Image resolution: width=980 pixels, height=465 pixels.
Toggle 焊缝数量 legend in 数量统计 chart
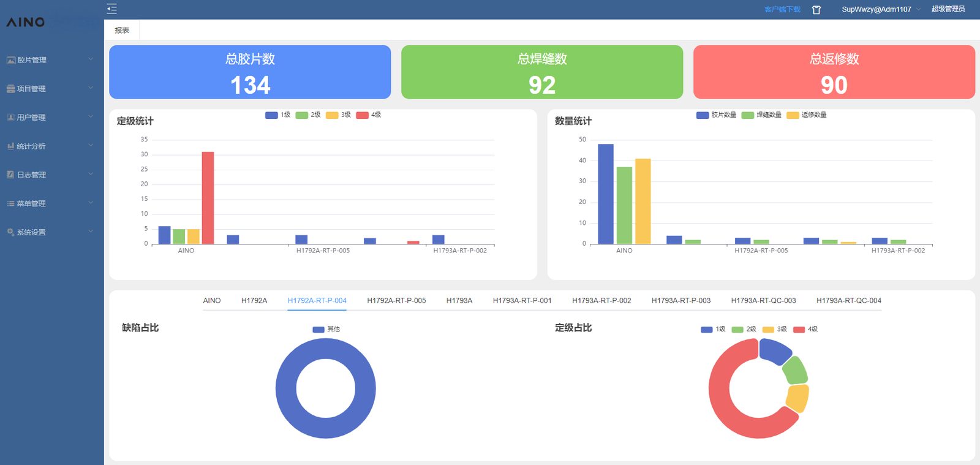point(761,115)
